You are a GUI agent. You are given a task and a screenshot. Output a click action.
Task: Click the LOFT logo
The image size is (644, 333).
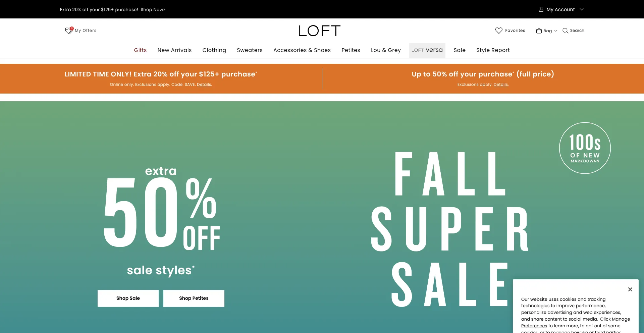(x=319, y=31)
